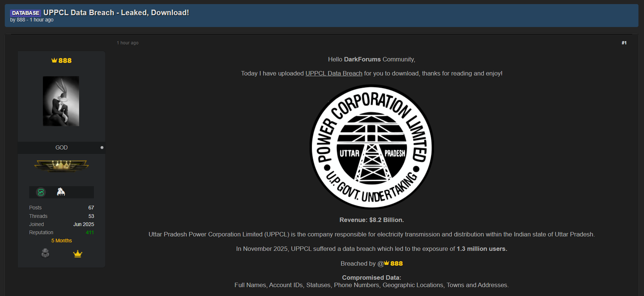This screenshot has width=644, height=296.
Task: Open the UPPCL Data Breach underlined link
Action: tap(333, 73)
